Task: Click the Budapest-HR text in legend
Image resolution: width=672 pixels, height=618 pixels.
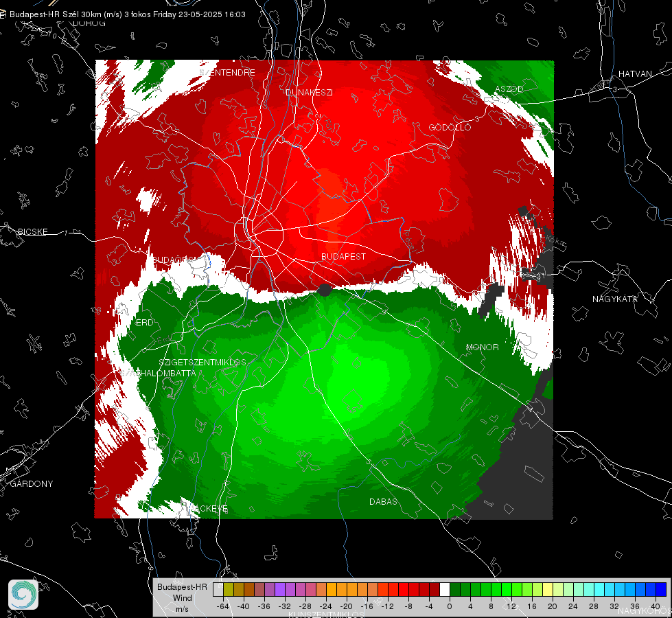Action: tap(182, 587)
